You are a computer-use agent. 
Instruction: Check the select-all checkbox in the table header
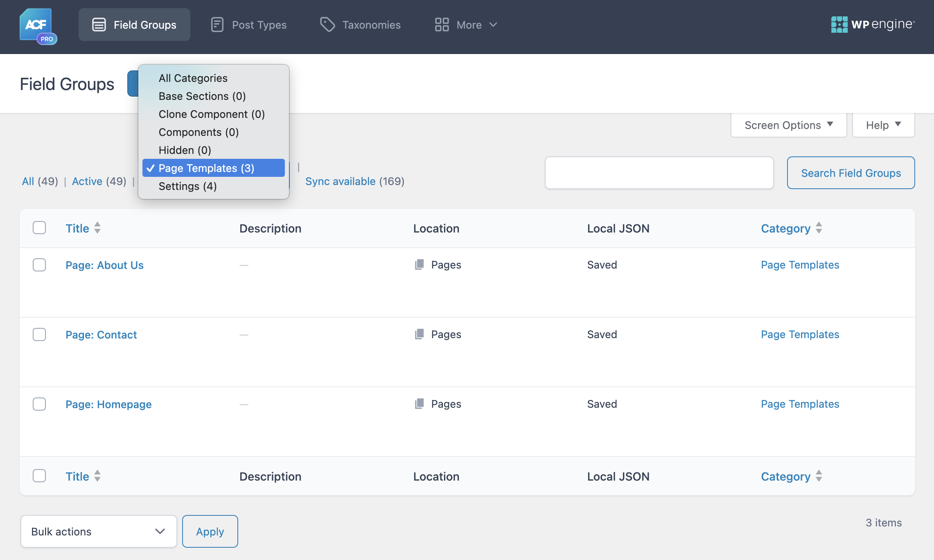(39, 228)
